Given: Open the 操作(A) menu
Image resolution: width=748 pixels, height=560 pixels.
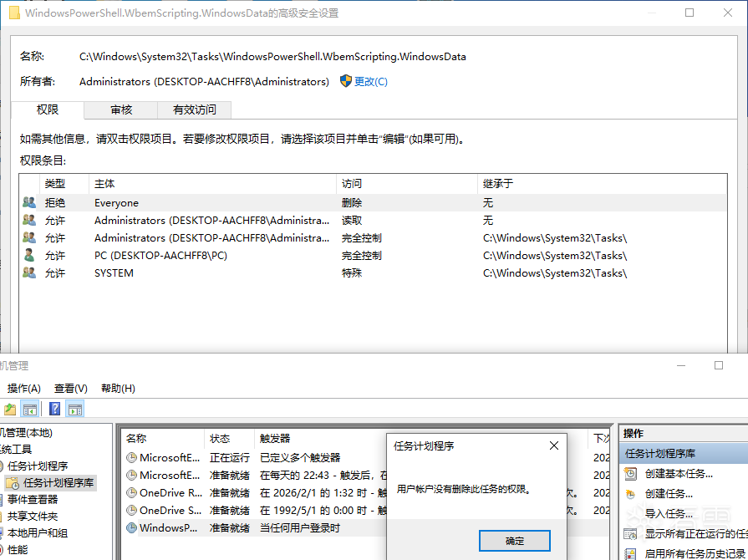Looking at the screenshot, I should pos(24,389).
